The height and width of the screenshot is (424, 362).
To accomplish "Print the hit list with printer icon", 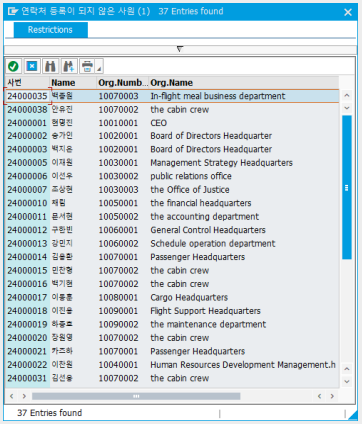I will [x=87, y=66].
